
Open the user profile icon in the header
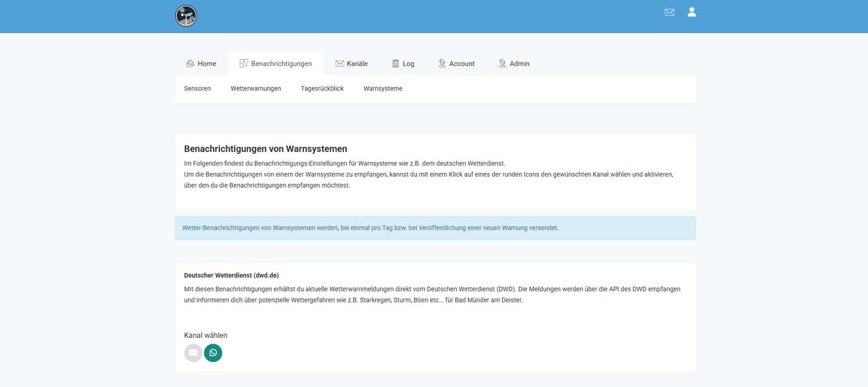pos(692,12)
